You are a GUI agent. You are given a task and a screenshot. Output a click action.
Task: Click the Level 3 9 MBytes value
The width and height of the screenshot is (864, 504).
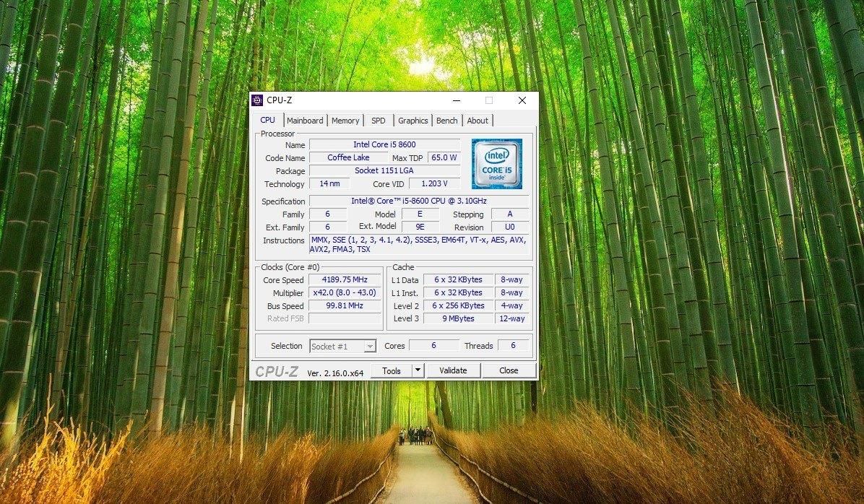pos(459,318)
